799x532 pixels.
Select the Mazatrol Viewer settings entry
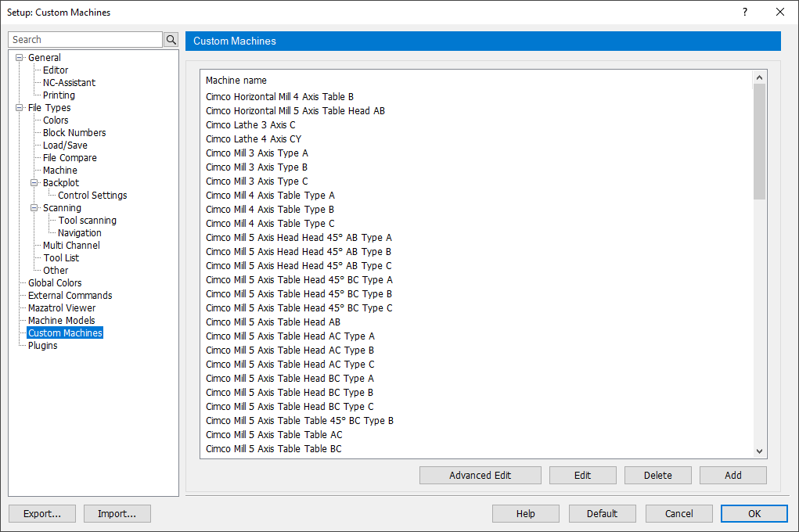pyautogui.click(x=61, y=307)
